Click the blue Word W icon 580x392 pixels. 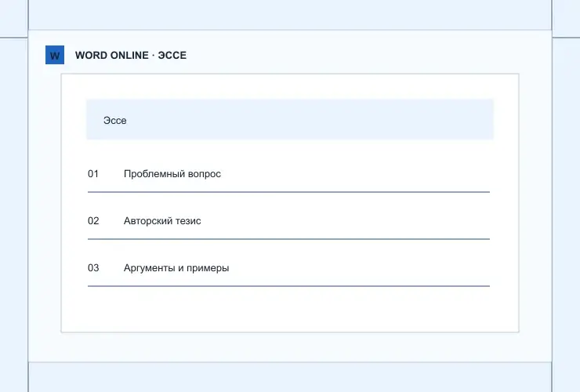tap(55, 55)
